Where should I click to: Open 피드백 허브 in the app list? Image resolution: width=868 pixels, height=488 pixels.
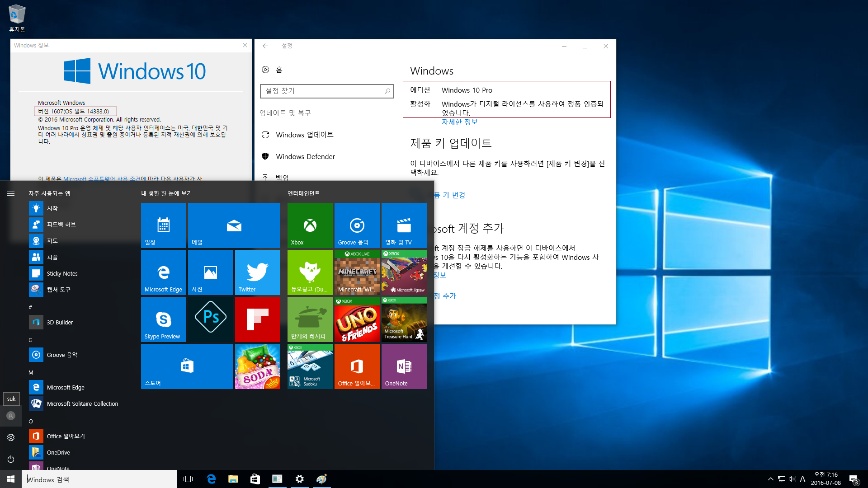pos(79,225)
